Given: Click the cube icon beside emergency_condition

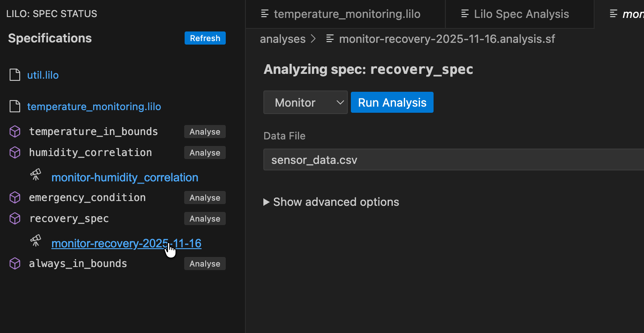Looking at the screenshot, I should click(15, 198).
